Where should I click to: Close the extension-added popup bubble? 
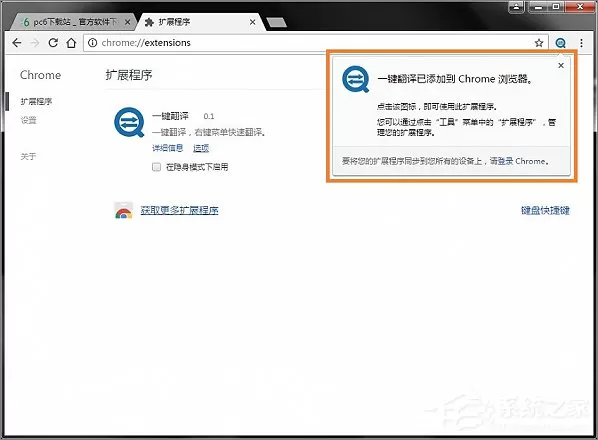click(561, 65)
